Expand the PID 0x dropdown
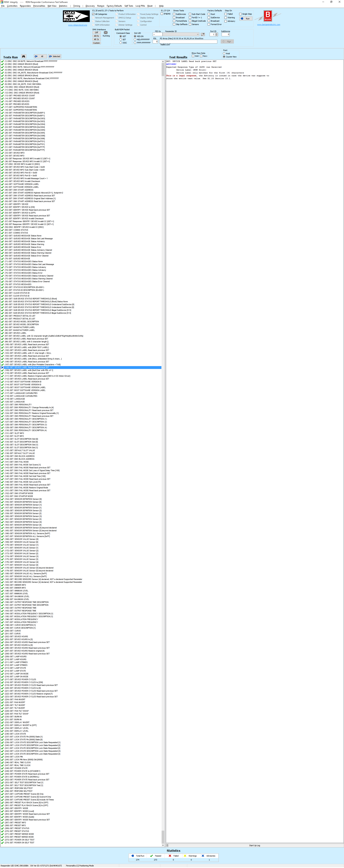Screen dimensions: 344x868 (x=154, y=34)
